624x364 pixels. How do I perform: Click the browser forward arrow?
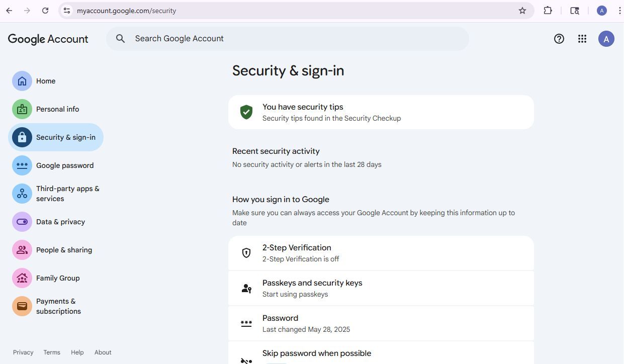pos(27,11)
